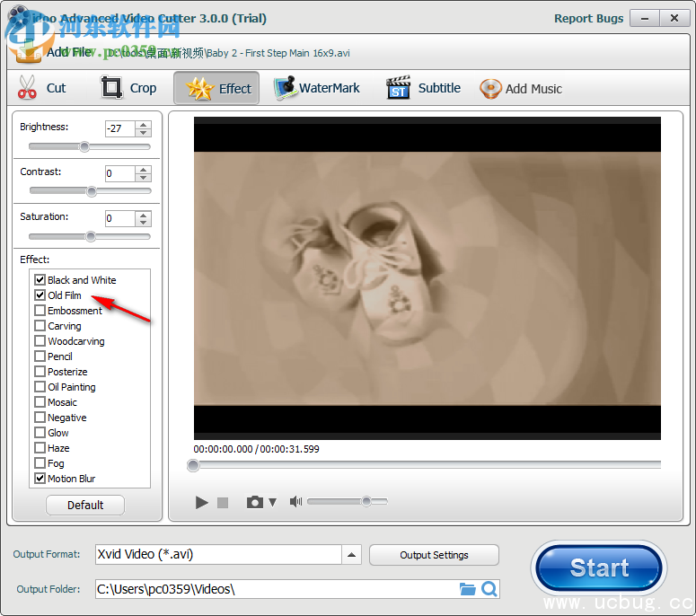The width and height of the screenshot is (696, 616).
Task: Take a snapshot with camera icon
Action: click(255, 502)
